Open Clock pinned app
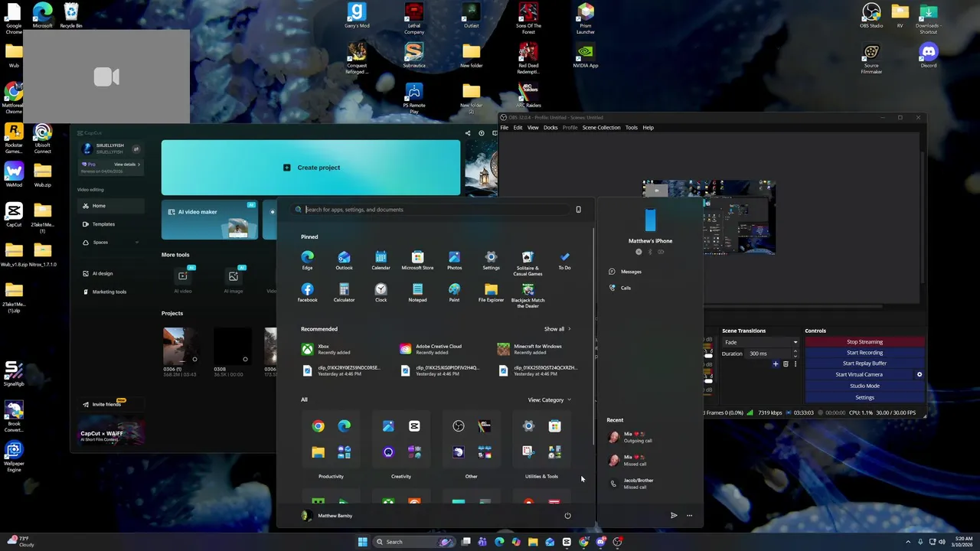 [381, 292]
